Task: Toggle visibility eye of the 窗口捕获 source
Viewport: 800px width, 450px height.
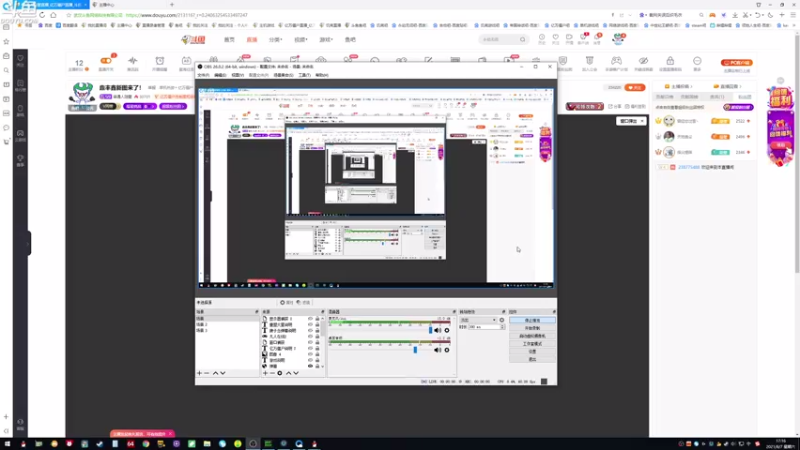Action: 310,342
